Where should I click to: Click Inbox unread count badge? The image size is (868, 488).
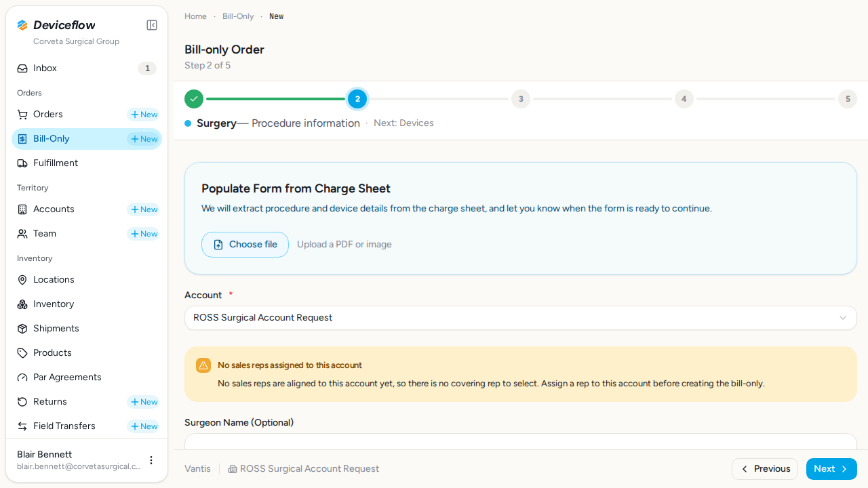pyautogui.click(x=147, y=68)
